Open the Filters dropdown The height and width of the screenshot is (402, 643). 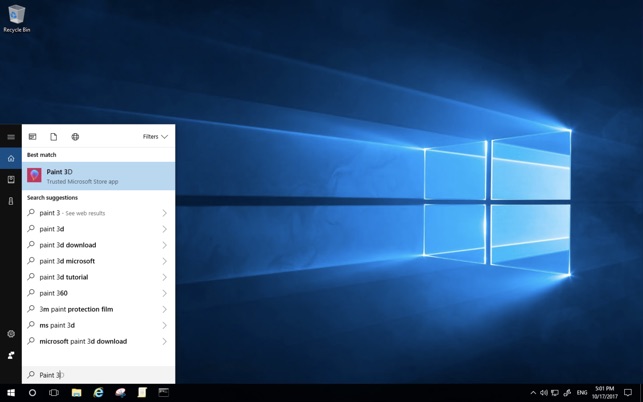(x=155, y=137)
